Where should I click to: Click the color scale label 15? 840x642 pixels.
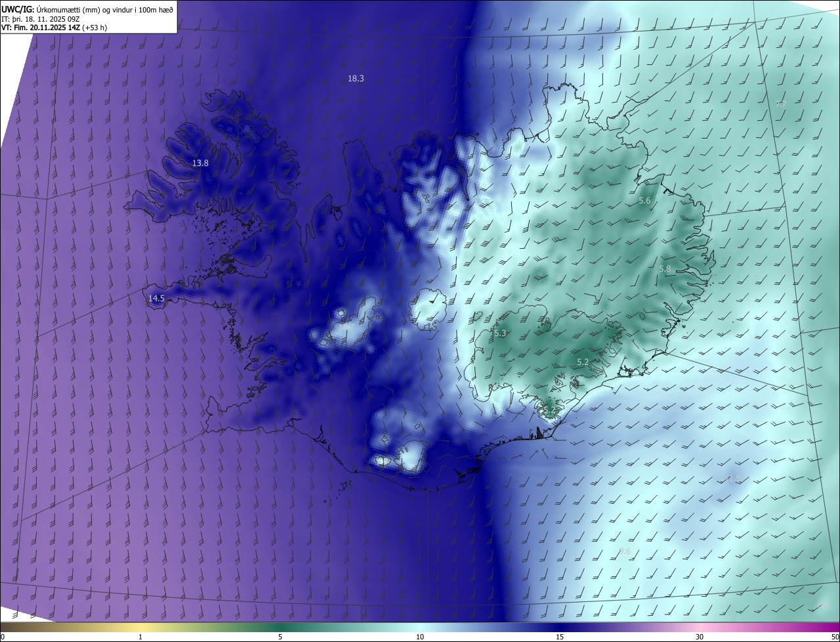point(560,637)
